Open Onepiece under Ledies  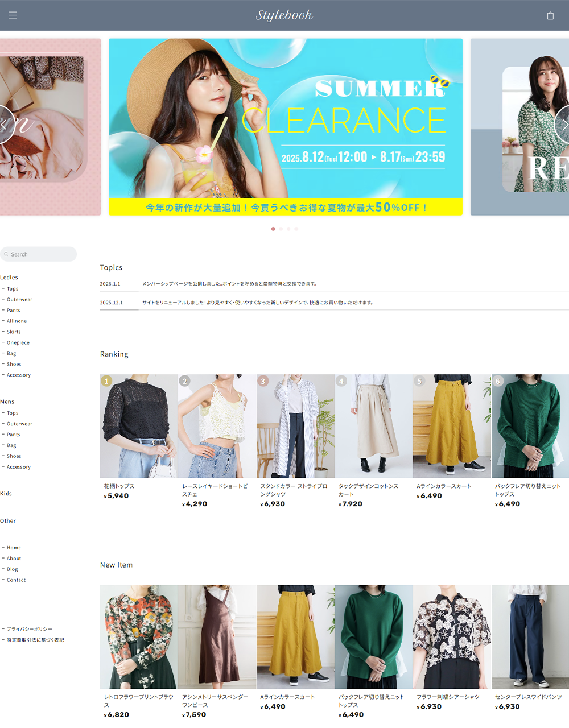click(18, 343)
